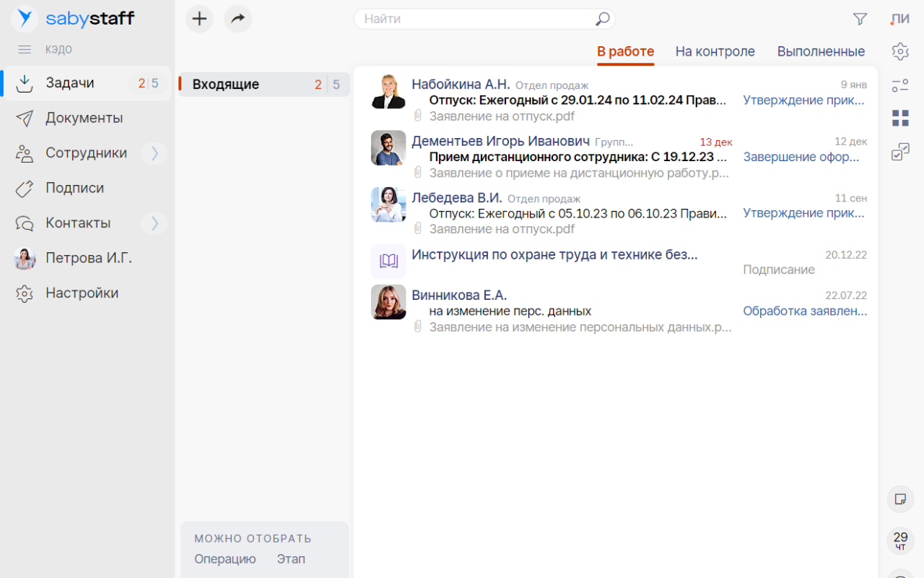This screenshot has width=924, height=578.
Task: Click the Задачи inbox tray icon
Action: 25,83
